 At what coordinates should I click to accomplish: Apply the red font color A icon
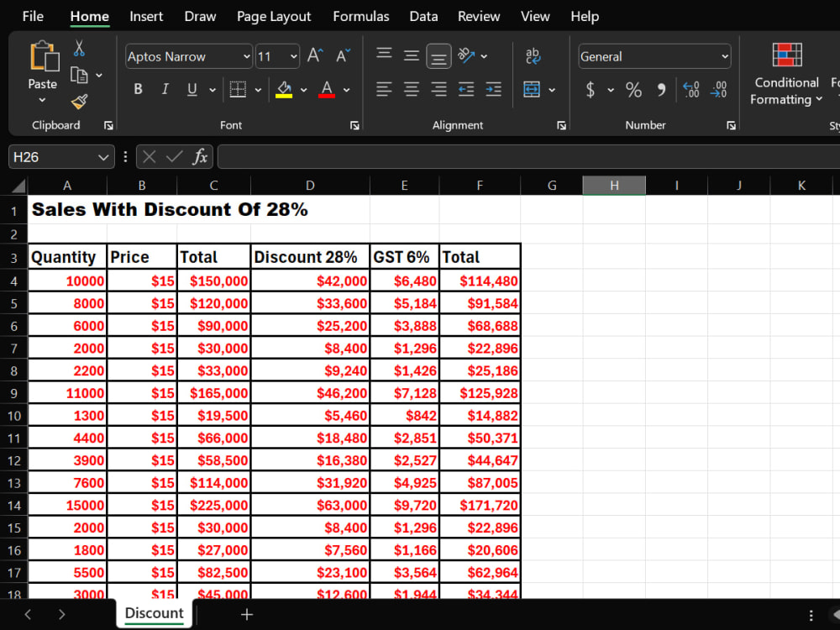[327, 90]
